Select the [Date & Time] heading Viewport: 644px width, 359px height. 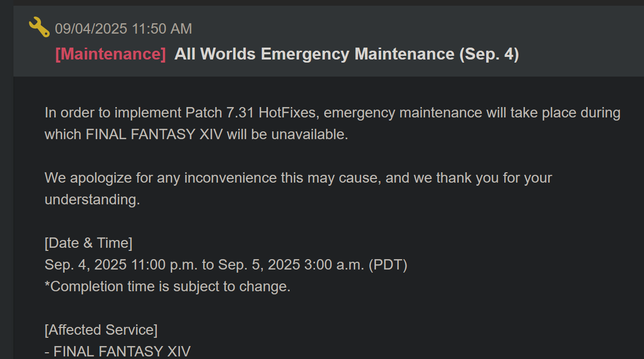click(88, 243)
